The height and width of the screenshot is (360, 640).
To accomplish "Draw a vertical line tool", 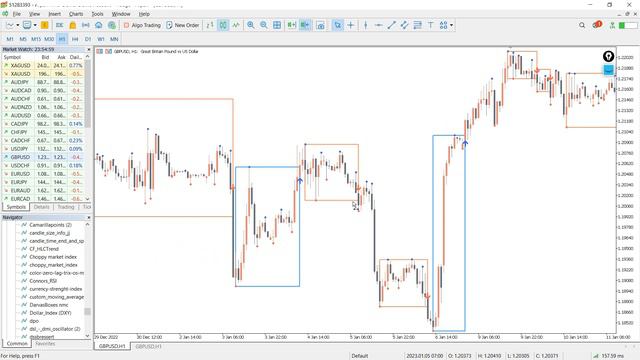I will [366, 25].
